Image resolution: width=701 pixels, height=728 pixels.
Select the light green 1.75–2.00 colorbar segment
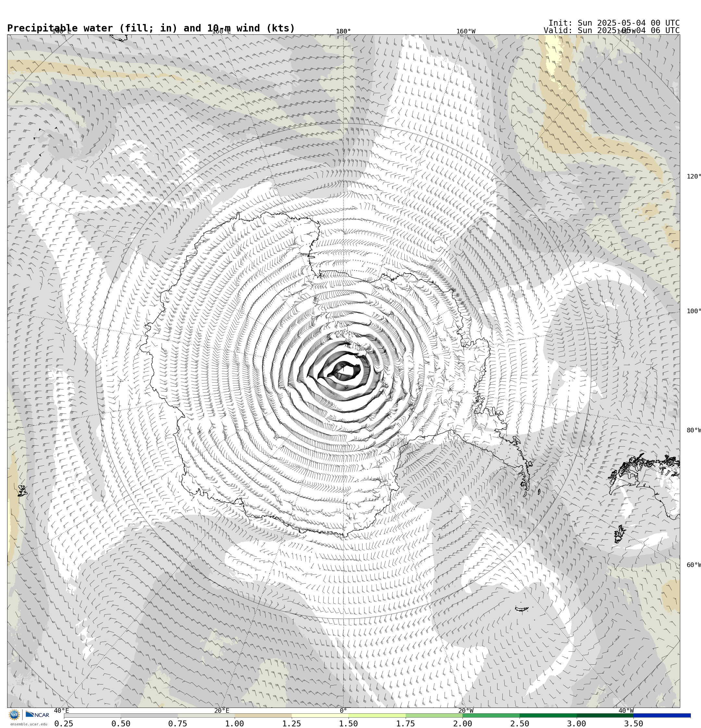[x=434, y=715]
